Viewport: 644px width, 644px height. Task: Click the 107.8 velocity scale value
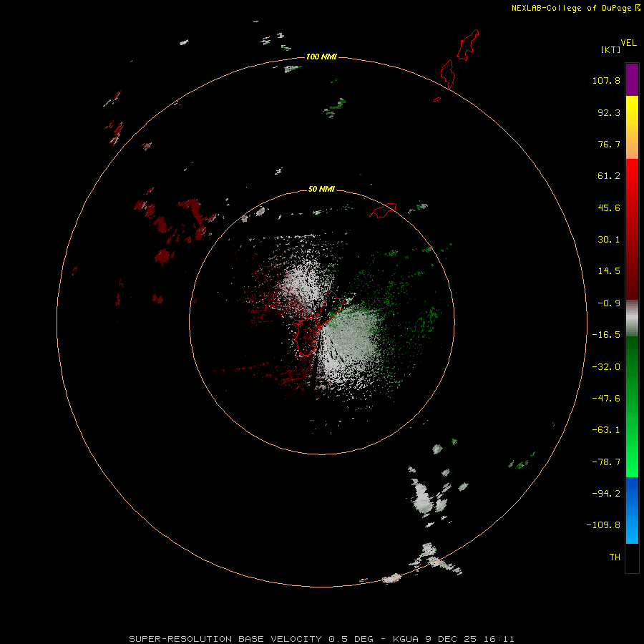pos(606,80)
